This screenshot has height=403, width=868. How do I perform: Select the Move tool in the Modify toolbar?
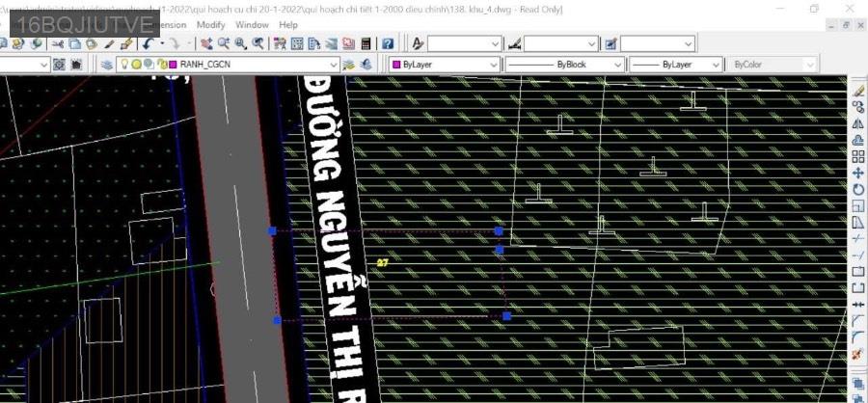pyautogui.click(x=857, y=173)
